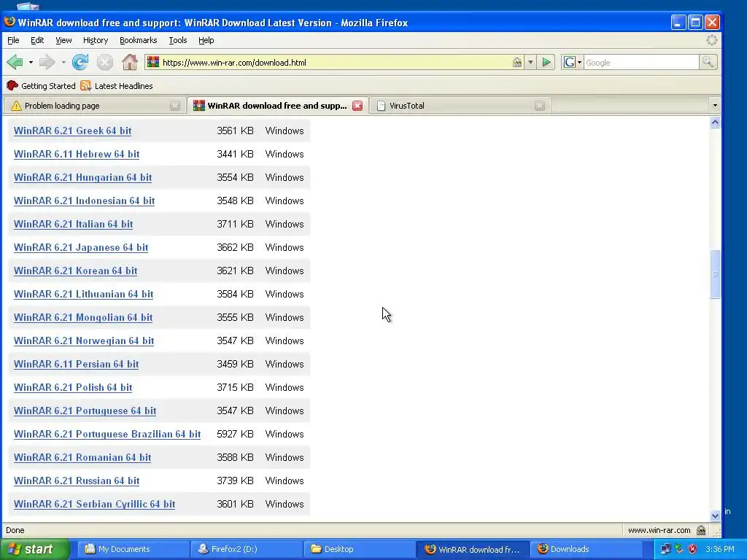Open the Help menu
The width and height of the screenshot is (747, 560).
[206, 41]
